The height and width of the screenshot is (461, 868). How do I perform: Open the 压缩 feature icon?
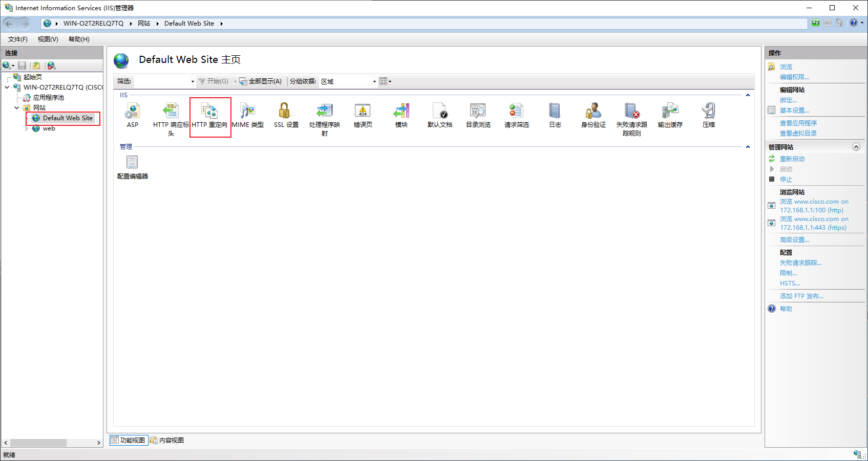pyautogui.click(x=709, y=111)
